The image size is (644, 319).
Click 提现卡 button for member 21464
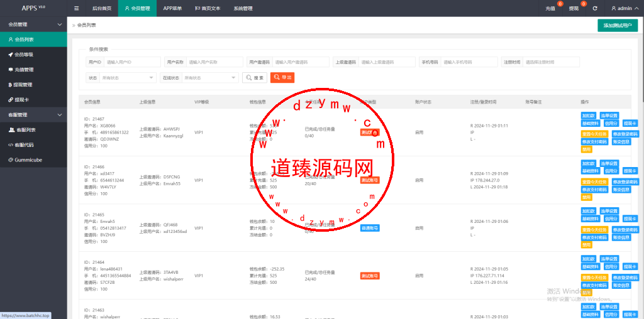pyautogui.click(x=630, y=266)
